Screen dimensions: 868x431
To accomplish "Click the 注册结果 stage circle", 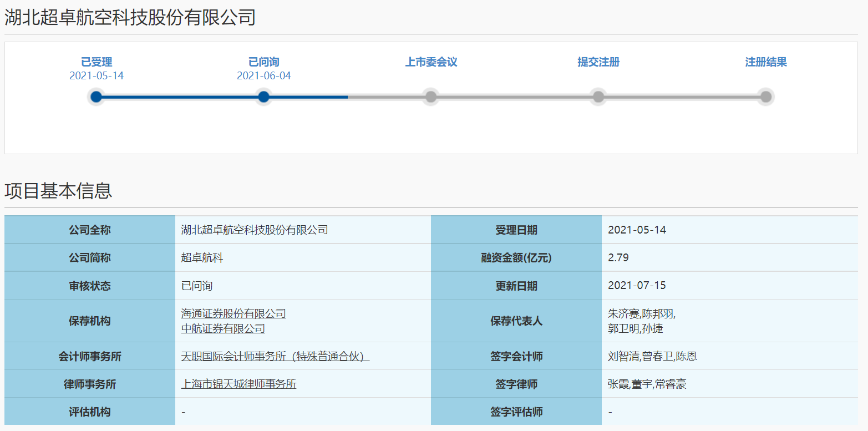I will tap(765, 97).
